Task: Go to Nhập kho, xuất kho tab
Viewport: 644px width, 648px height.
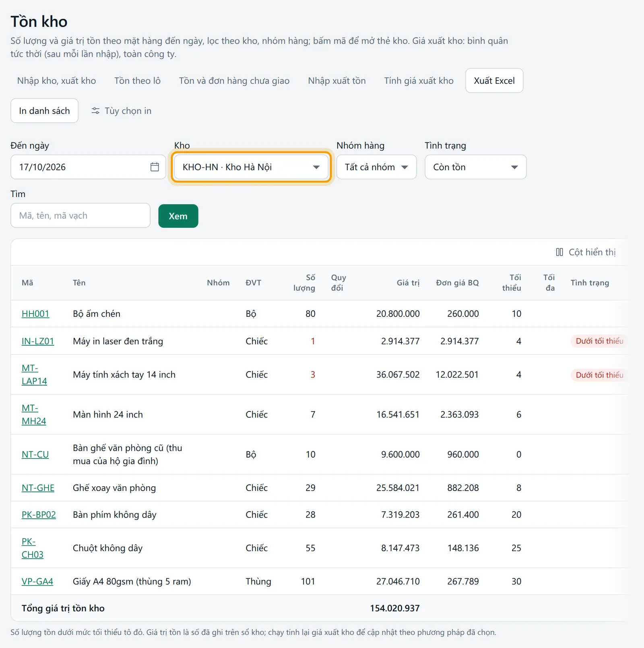Action: click(56, 80)
